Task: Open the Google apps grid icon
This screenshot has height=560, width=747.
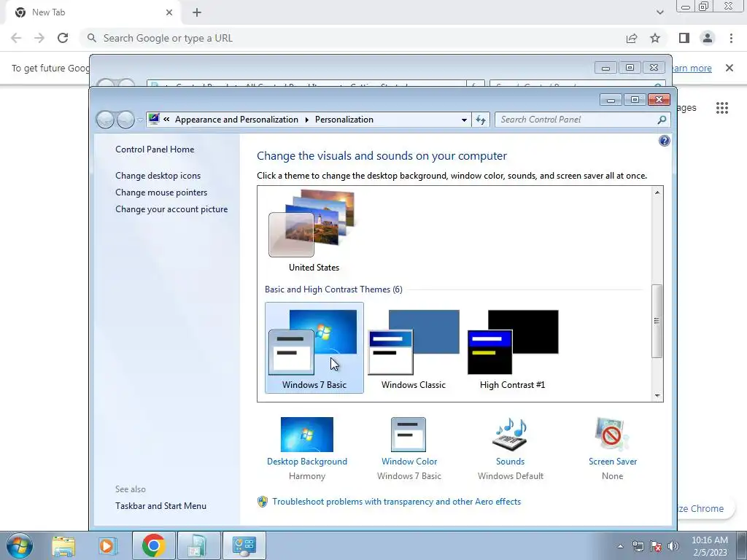Action: pyautogui.click(x=721, y=108)
